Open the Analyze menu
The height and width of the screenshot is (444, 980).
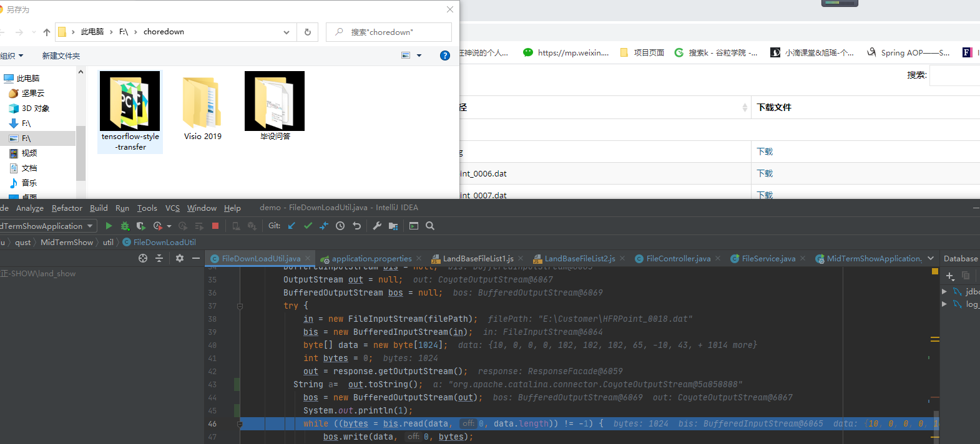(x=30, y=208)
